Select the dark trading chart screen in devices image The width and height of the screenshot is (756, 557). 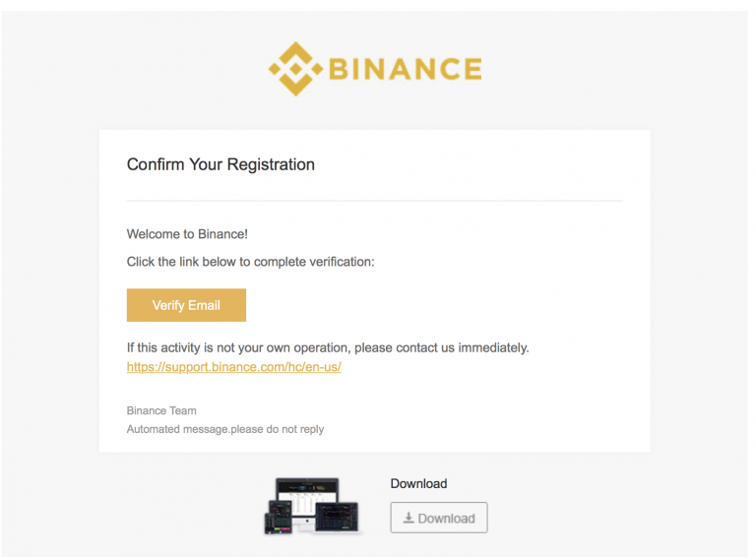pos(337,517)
